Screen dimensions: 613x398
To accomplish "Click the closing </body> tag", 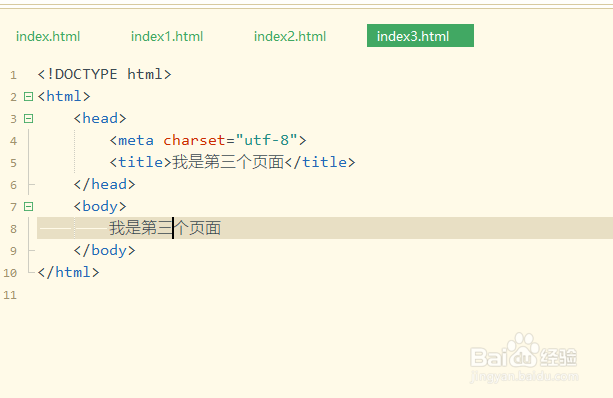I will click(x=104, y=250).
